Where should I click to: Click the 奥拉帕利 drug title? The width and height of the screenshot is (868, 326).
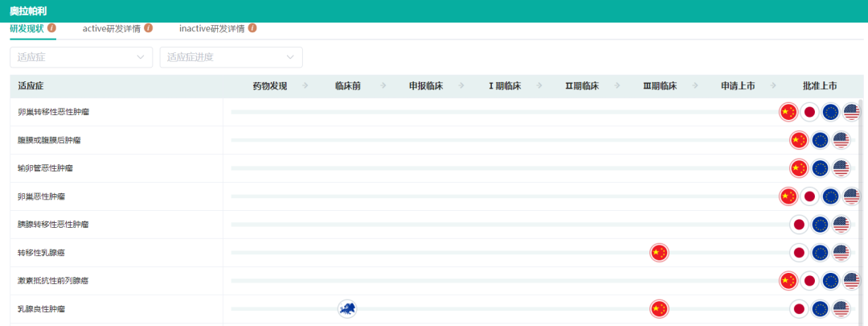pos(28,11)
